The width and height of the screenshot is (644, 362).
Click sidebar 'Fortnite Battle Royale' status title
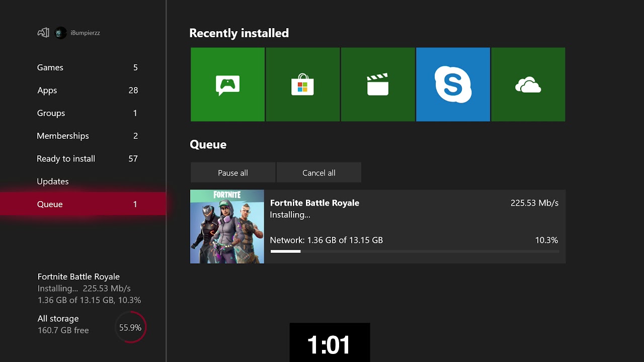click(78, 277)
